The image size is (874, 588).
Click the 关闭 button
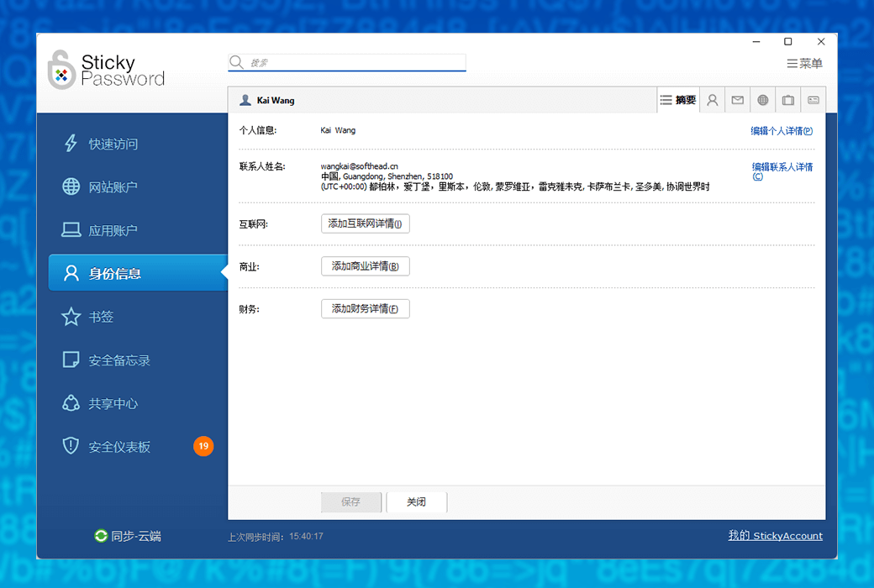(x=416, y=501)
